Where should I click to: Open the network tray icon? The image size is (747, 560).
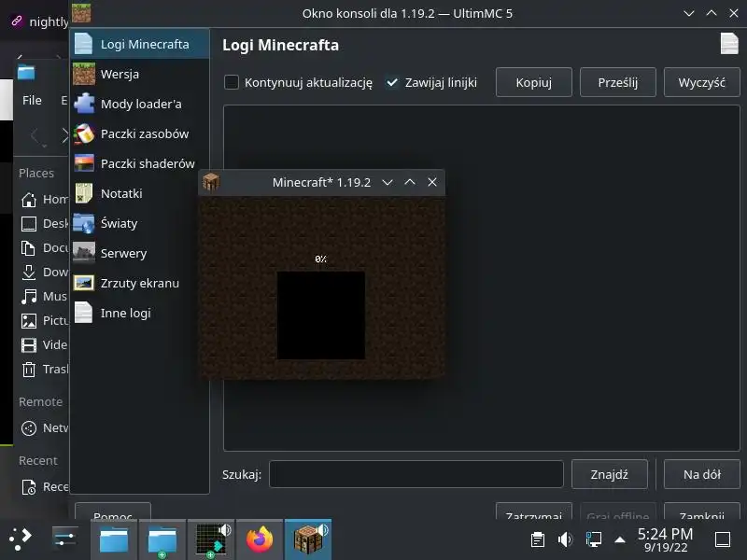593,539
